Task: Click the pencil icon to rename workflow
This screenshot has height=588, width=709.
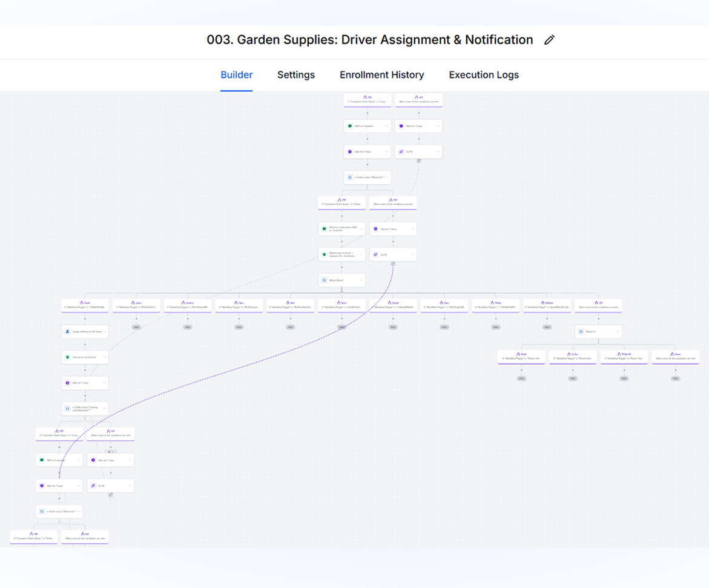Action: (x=549, y=40)
